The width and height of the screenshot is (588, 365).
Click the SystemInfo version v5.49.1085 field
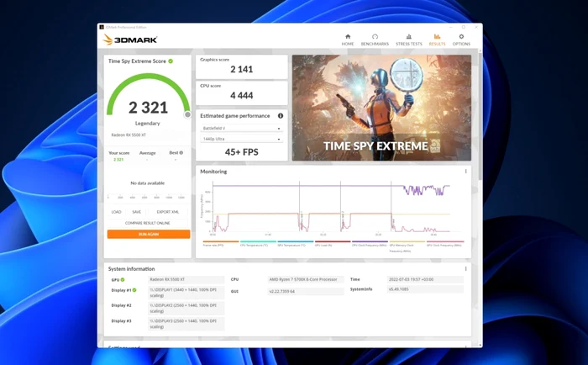pos(425,289)
